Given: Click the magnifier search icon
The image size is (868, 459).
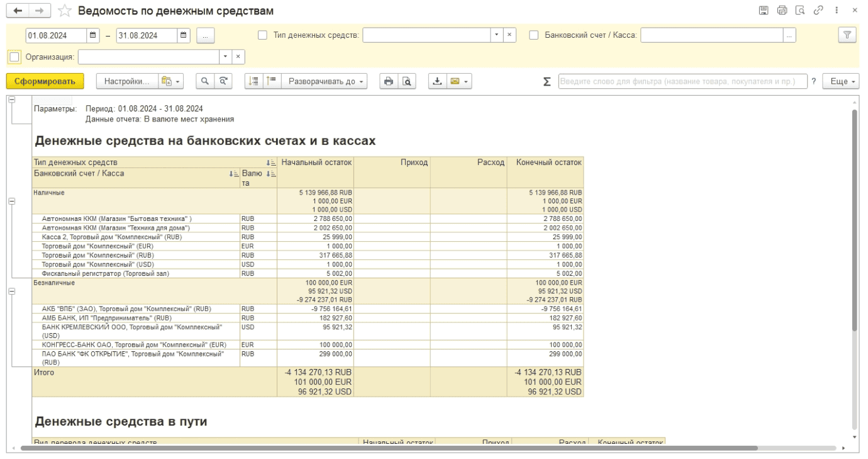Looking at the screenshot, I should [x=205, y=81].
